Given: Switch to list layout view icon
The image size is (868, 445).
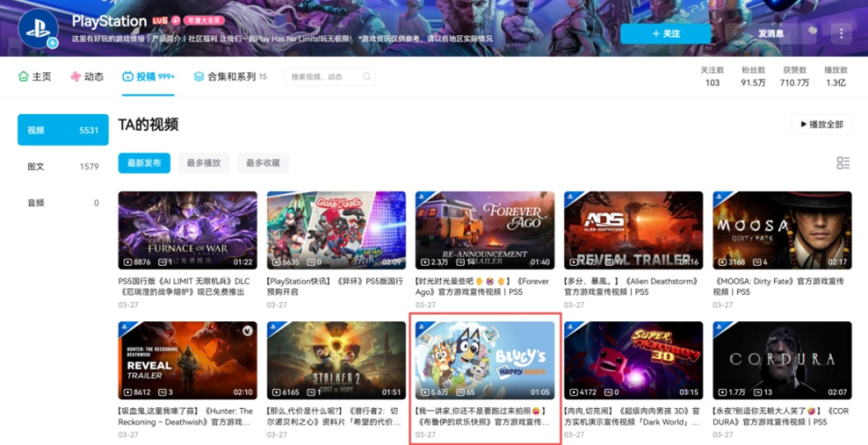Looking at the screenshot, I should pos(843,163).
